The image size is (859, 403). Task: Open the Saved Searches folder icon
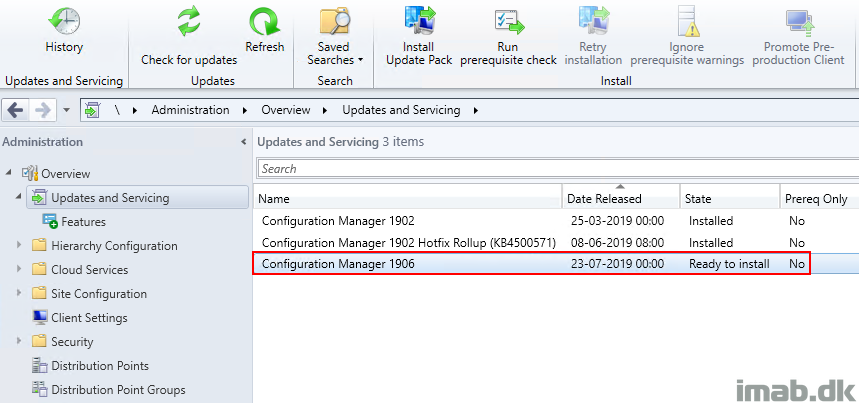click(335, 21)
